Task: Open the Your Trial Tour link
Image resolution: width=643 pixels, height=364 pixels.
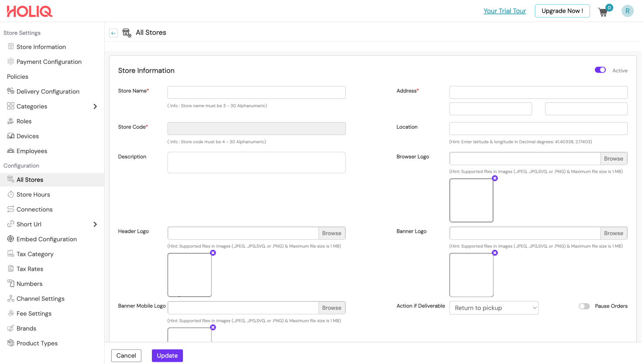Action: pos(505,11)
